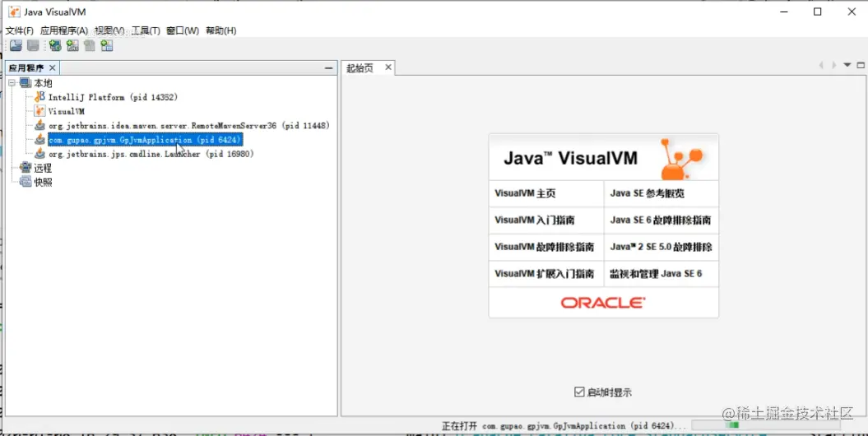Screen dimensions: 868x436
Task: Click the grayed-out save toolbar icon
Action: [34, 46]
